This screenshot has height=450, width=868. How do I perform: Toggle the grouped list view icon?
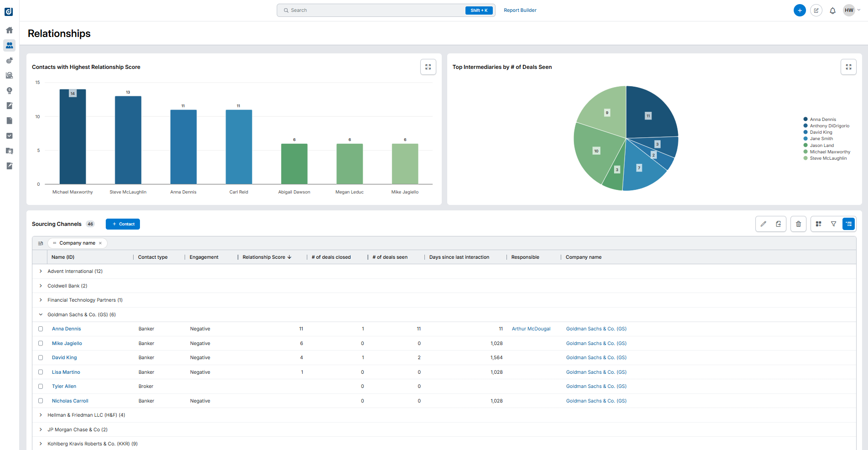pos(849,224)
